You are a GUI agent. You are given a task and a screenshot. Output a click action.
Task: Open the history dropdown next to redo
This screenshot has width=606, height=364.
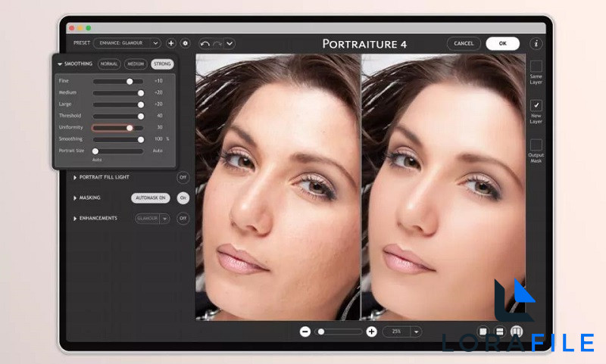pyautogui.click(x=230, y=44)
